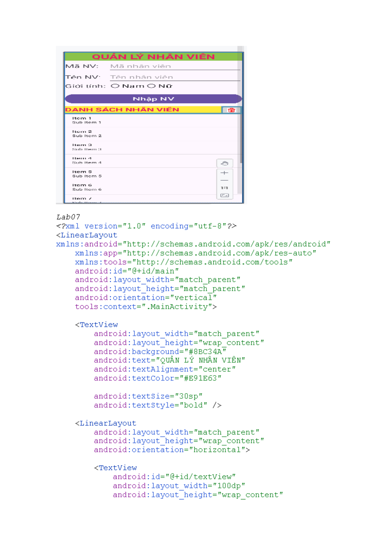Click the android:orientation="horizontal" line

point(172,450)
